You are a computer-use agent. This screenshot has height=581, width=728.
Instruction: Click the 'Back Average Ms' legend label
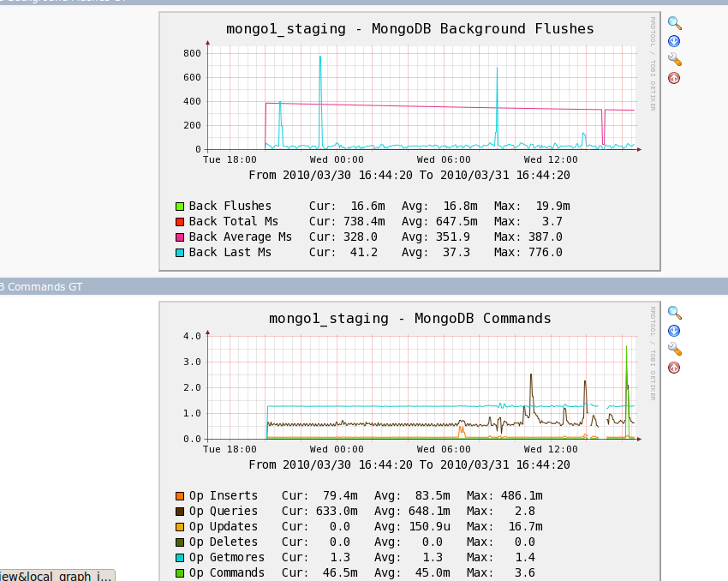240,237
